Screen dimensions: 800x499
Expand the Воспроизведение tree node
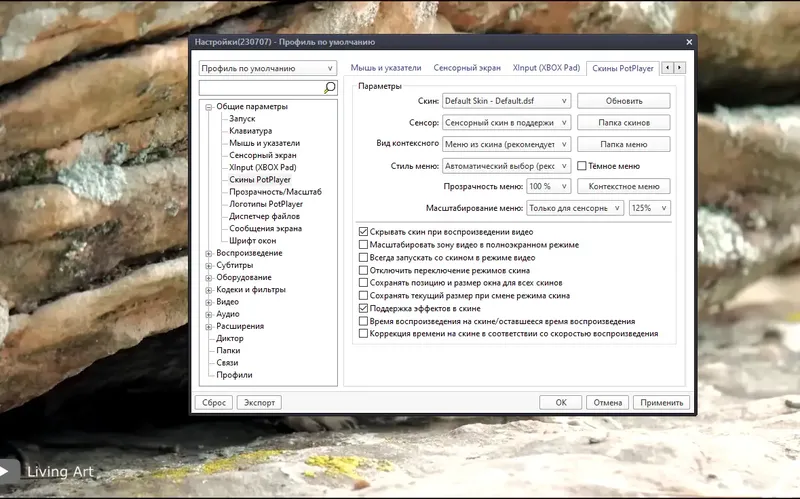coord(209,253)
